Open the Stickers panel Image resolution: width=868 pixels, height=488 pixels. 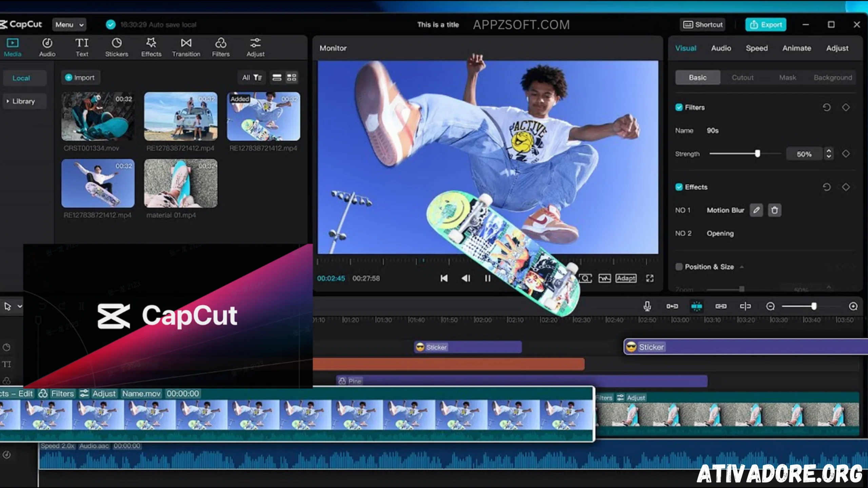pos(117,47)
